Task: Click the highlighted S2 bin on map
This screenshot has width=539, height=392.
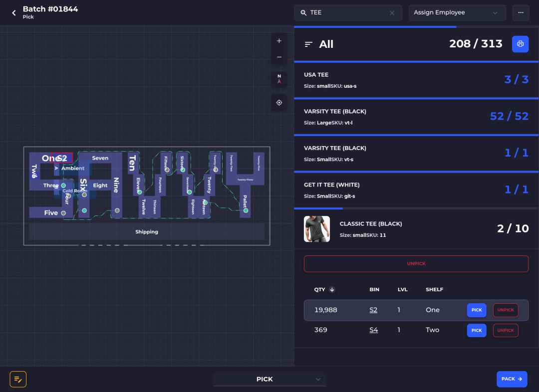Action: click(62, 158)
